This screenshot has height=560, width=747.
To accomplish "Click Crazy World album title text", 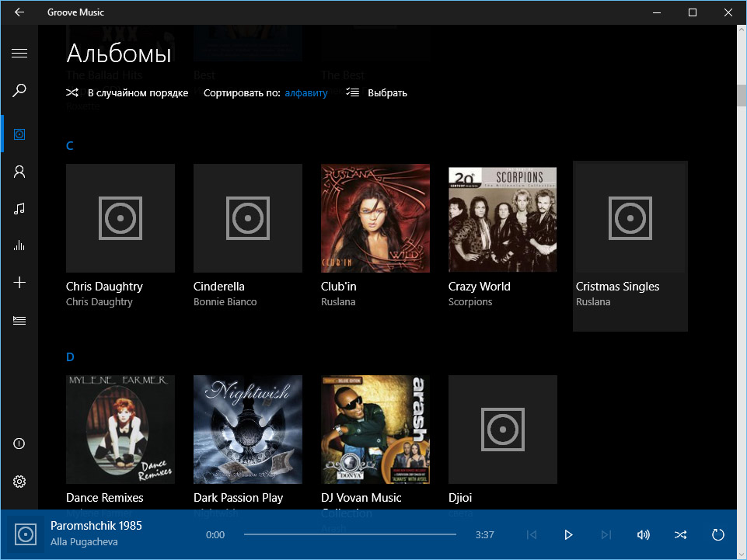I will [480, 286].
